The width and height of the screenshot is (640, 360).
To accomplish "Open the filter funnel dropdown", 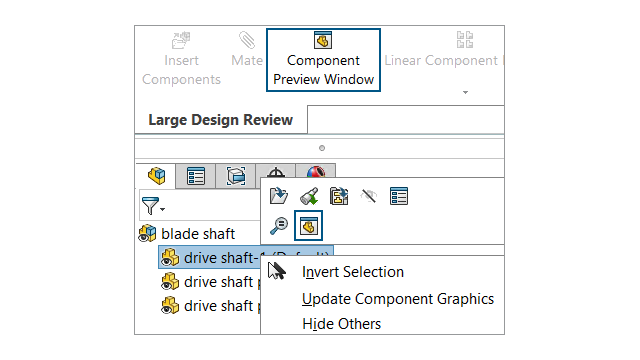I will [153, 206].
